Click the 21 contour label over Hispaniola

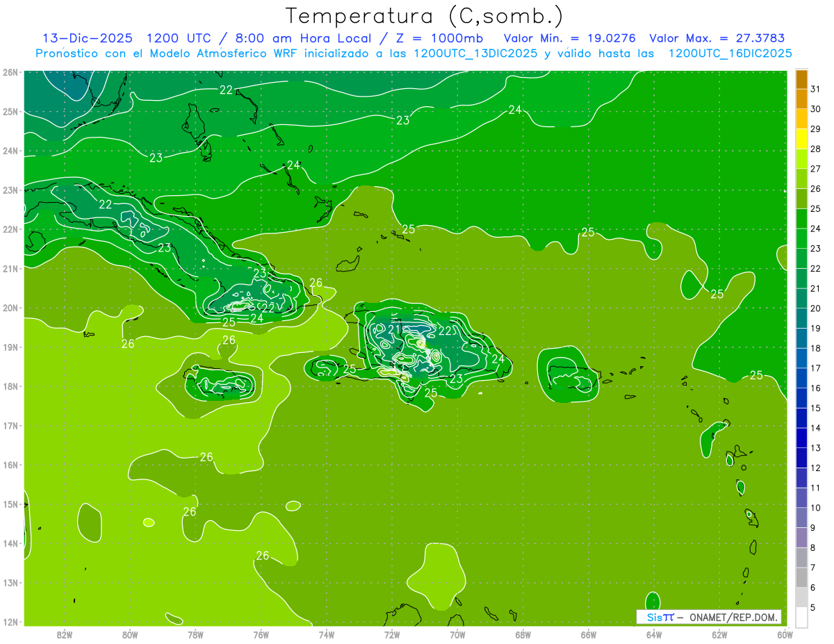(x=394, y=329)
